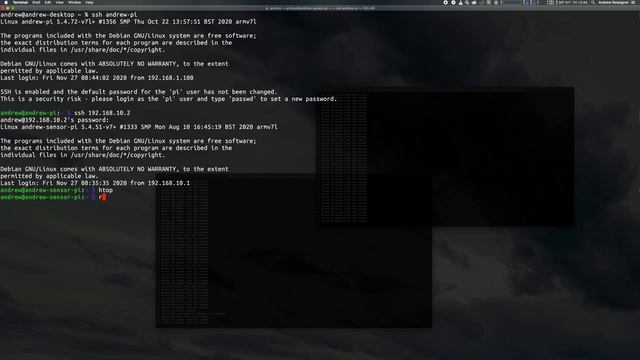Click the 'htop' command line
Screen dimensions: 640x360
[x=57, y=190]
